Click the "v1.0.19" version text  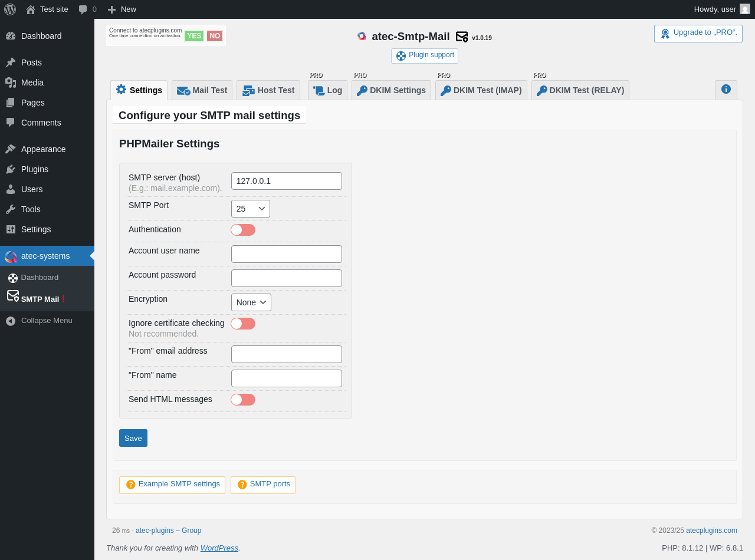point(482,38)
